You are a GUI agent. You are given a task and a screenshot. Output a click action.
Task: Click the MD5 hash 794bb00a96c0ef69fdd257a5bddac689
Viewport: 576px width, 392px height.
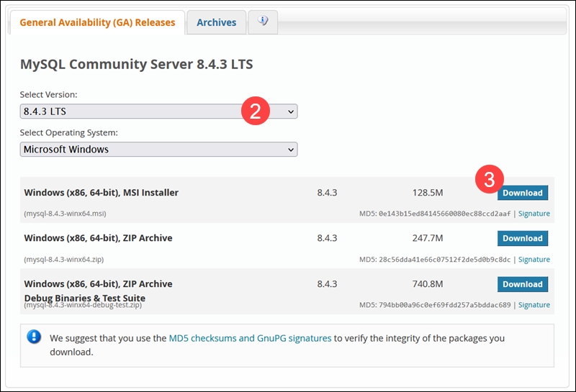click(x=444, y=305)
